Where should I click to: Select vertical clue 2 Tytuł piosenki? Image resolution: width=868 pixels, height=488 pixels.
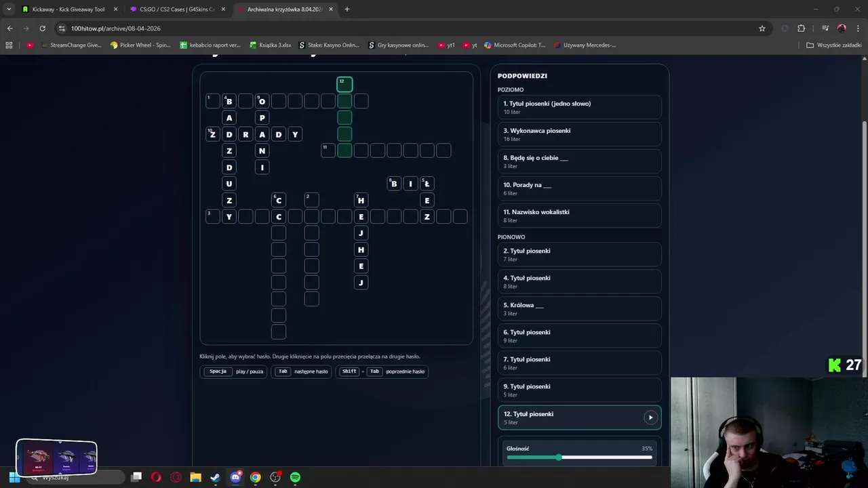click(x=579, y=255)
